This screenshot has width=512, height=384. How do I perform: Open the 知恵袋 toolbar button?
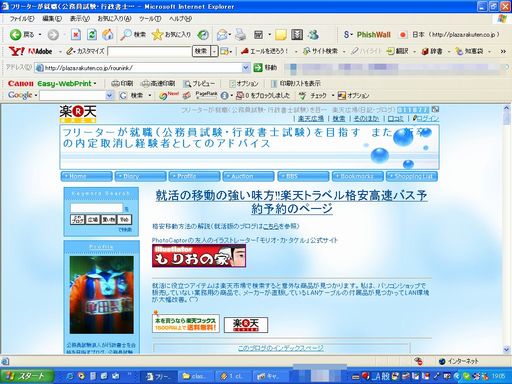(x=469, y=51)
